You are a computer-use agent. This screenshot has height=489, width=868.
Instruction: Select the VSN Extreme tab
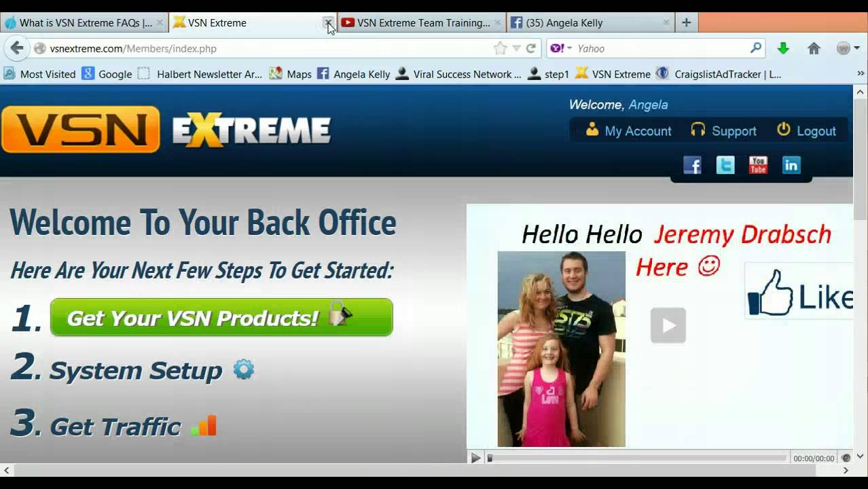pyautogui.click(x=248, y=22)
